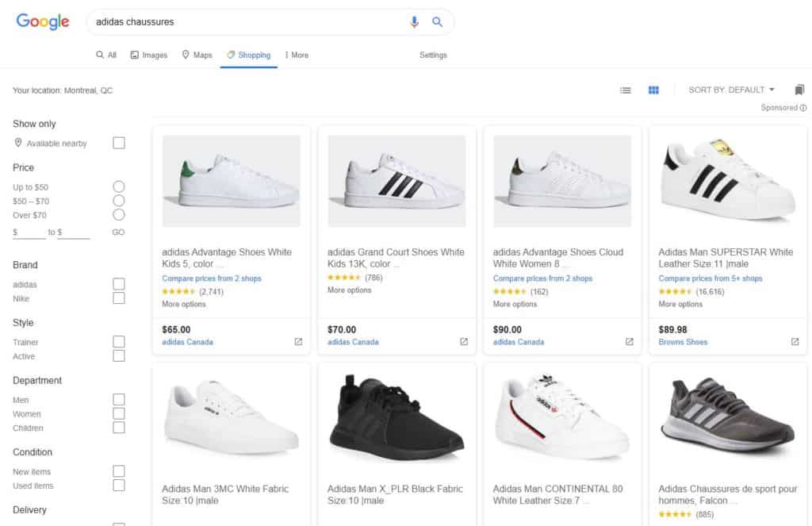Select the Shopping tab
This screenshot has height=526, width=812.
248,55
